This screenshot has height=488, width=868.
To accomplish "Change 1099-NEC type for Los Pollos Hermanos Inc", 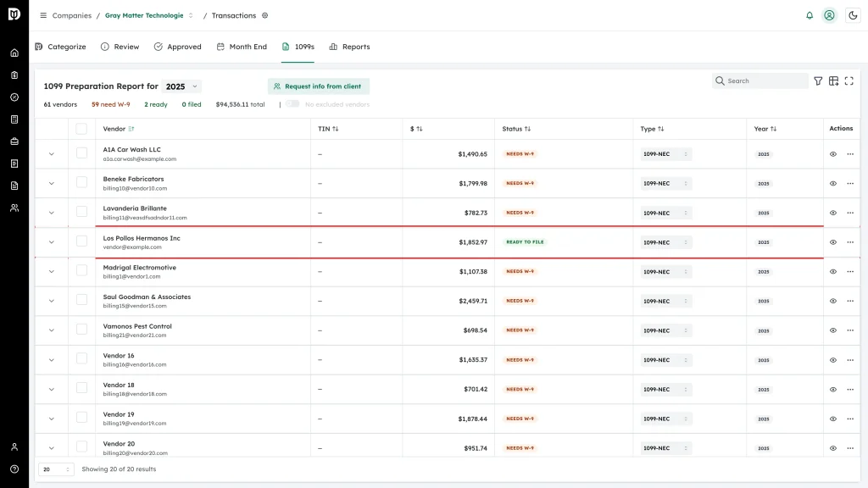I will [666, 242].
